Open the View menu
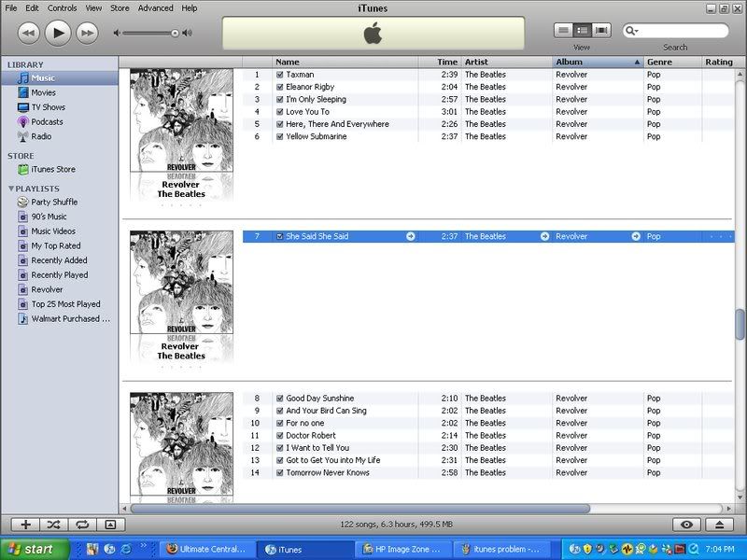Viewport: 747px width, 560px height. (93, 8)
